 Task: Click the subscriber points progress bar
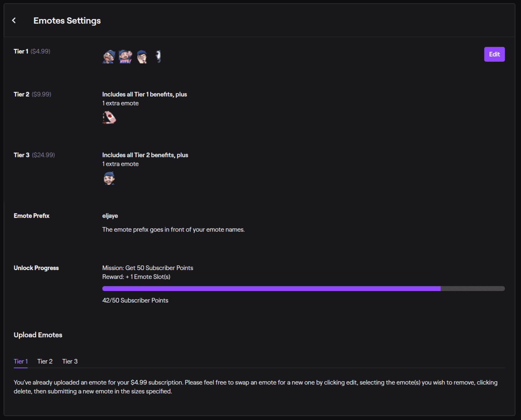303,289
